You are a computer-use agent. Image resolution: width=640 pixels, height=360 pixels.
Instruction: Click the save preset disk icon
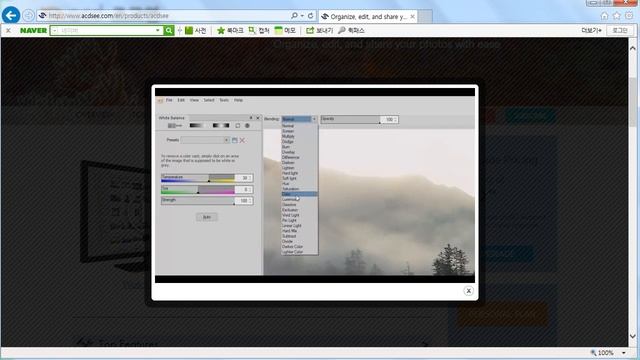coord(235,140)
